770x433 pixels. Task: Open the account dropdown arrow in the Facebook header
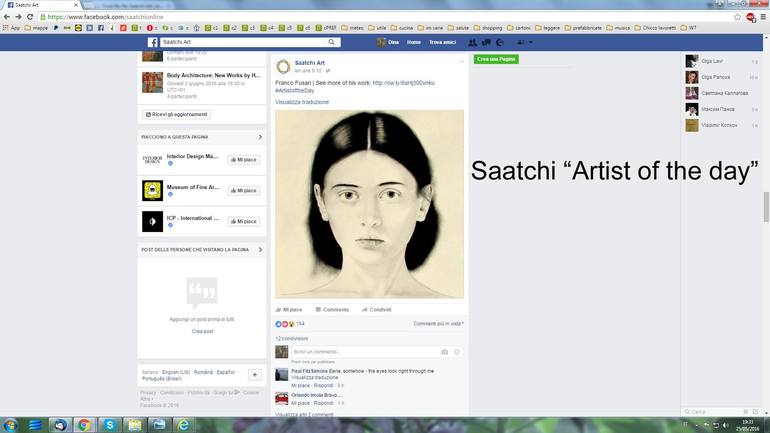530,43
